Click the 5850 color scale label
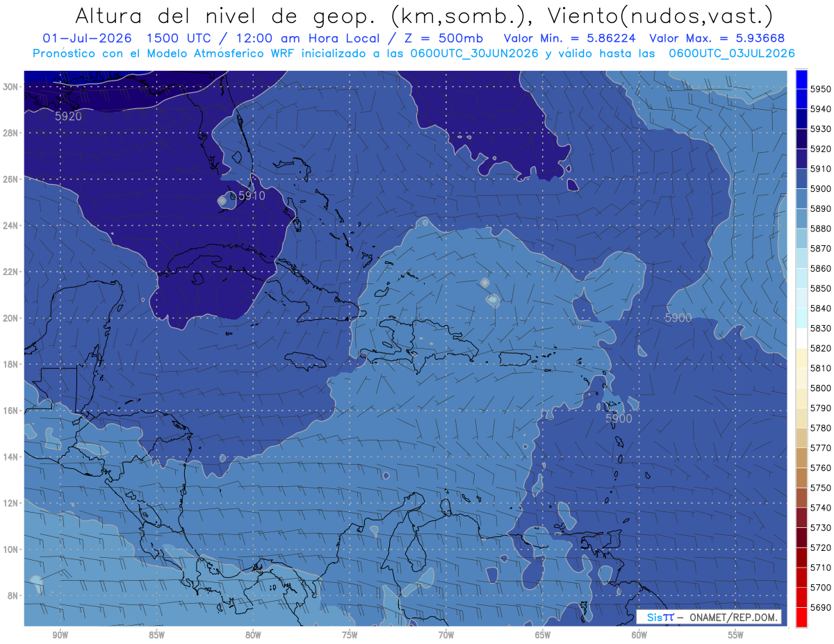The width and height of the screenshot is (834, 644). point(821,288)
